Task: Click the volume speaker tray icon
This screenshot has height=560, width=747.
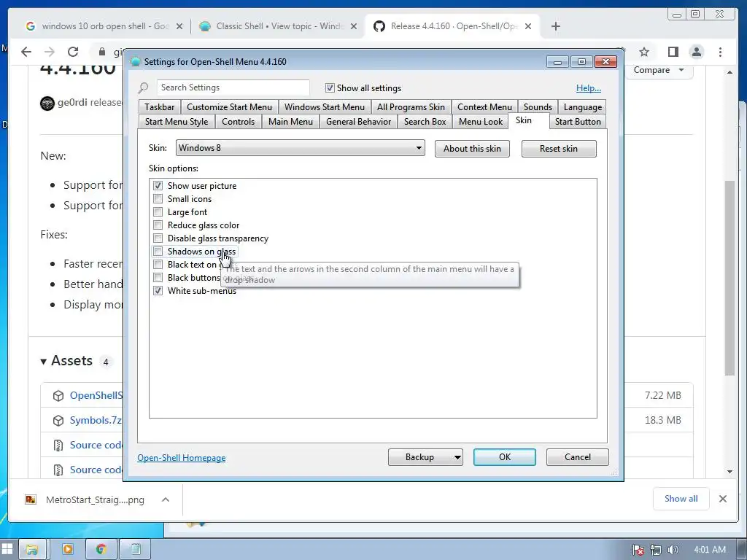Action: 673,550
